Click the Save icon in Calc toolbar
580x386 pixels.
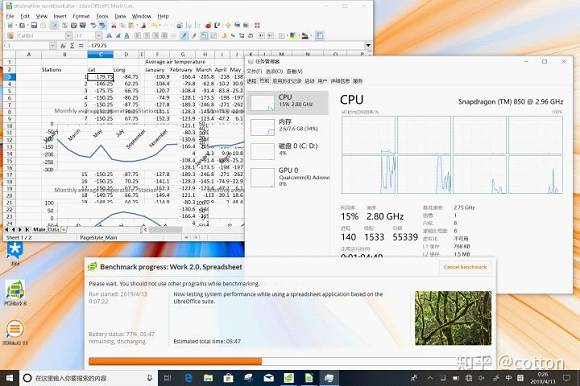[x=34, y=25]
